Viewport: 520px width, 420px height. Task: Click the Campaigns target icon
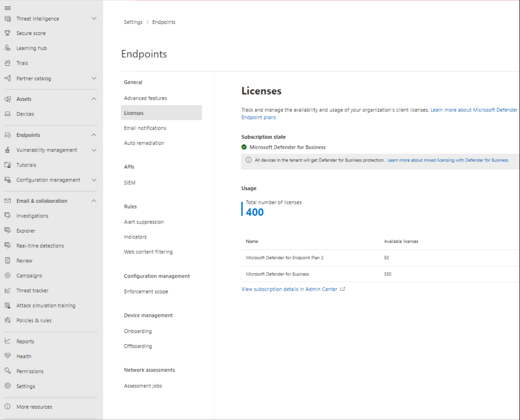click(8, 275)
